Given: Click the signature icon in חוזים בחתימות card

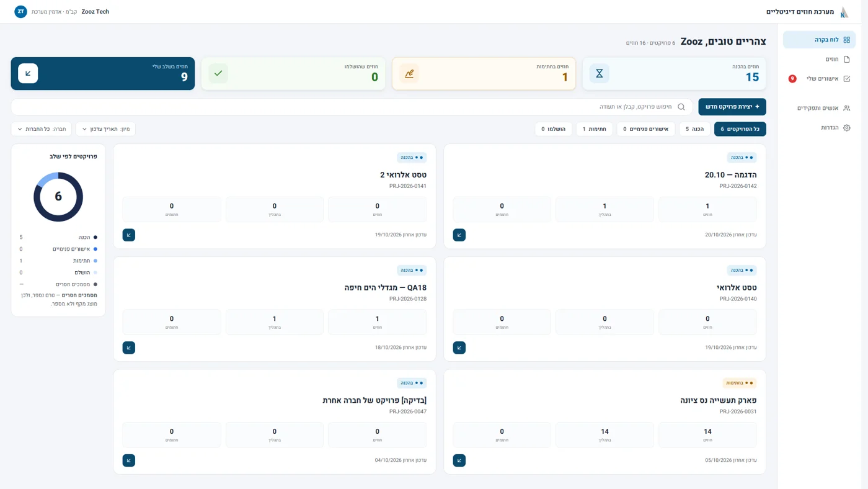Looking at the screenshot, I should tap(409, 73).
